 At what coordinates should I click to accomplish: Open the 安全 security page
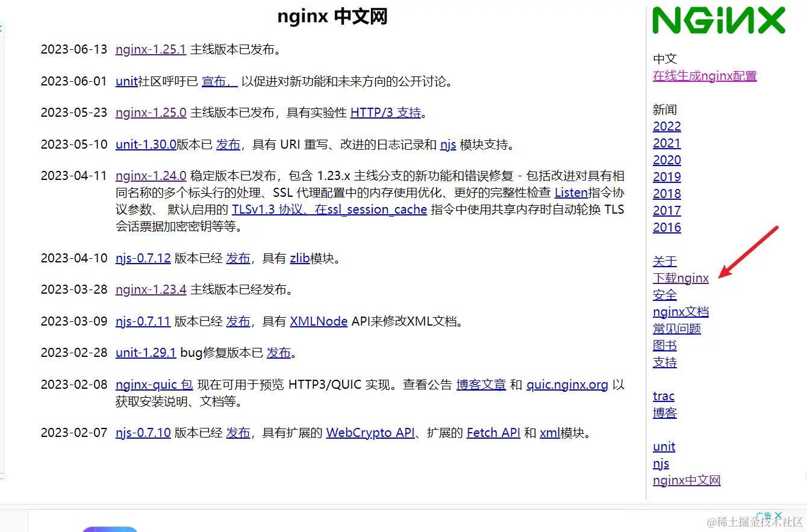pyautogui.click(x=665, y=295)
